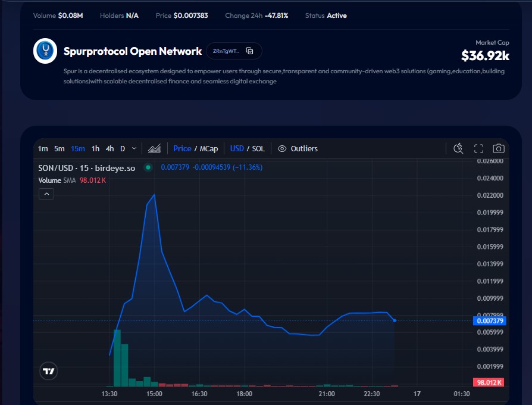
Task: Click the Spurprotocol token logo
Action: coord(45,52)
